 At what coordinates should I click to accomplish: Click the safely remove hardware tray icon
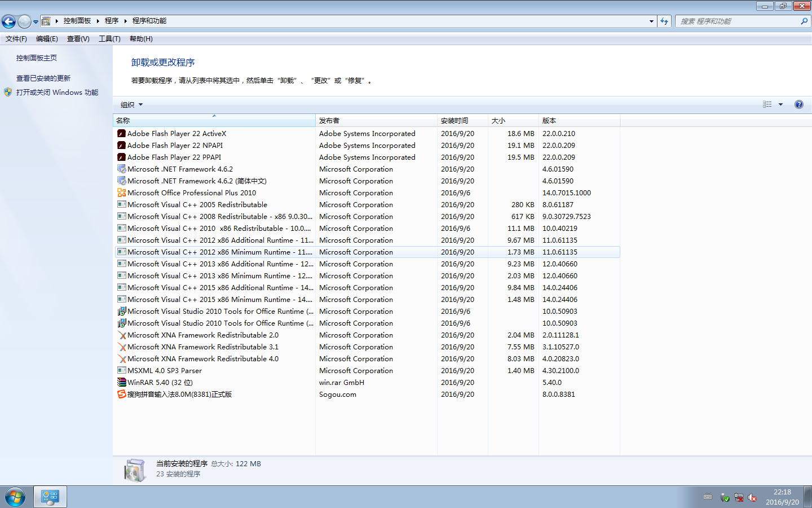(725, 498)
